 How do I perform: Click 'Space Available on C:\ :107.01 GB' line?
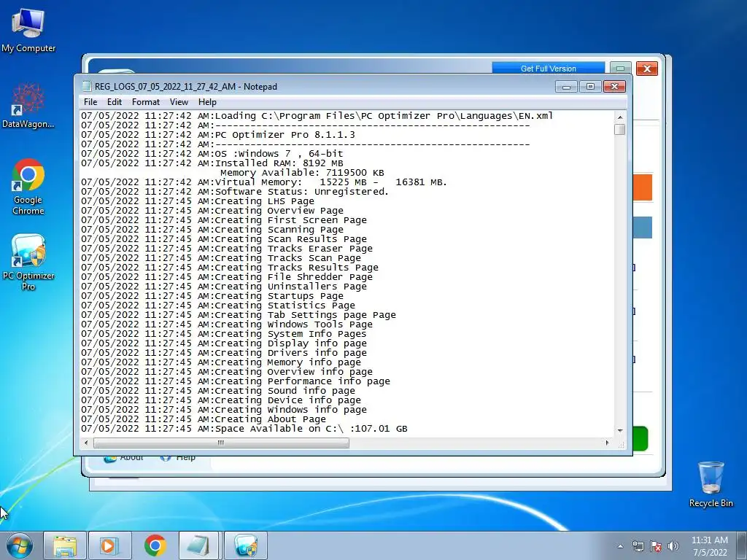[244, 429]
